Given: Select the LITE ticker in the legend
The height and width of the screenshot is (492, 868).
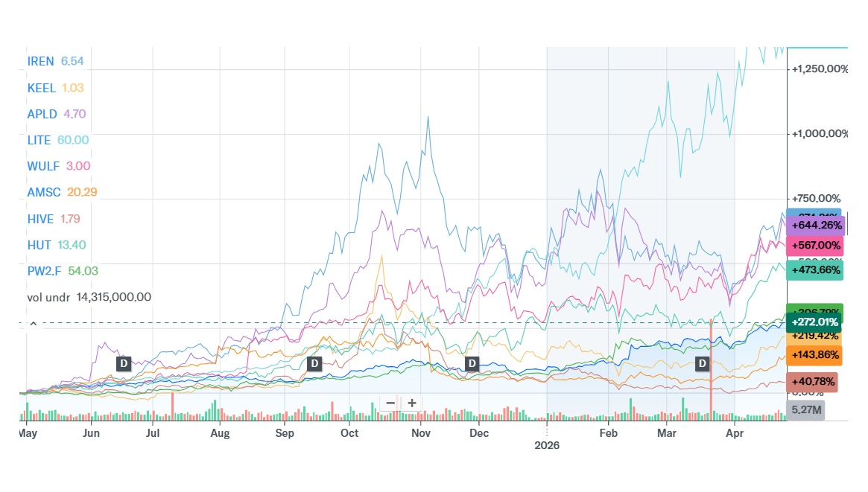Looking at the screenshot, I should point(39,140).
